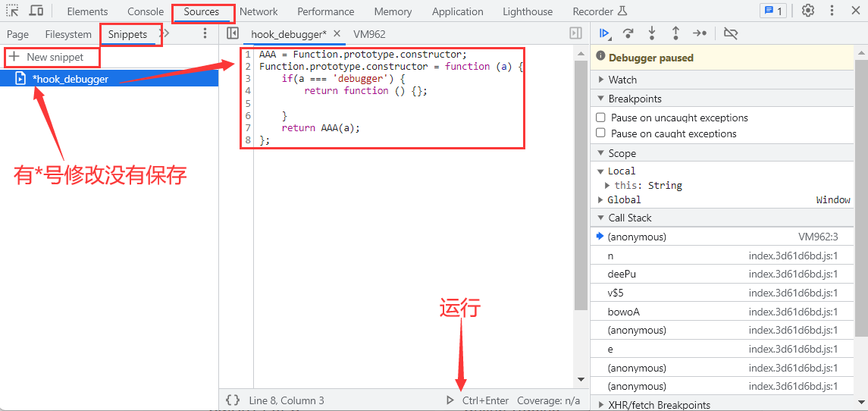This screenshot has width=868, height=411.
Task: Pretty print code with braces icon
Action: click(x=233, y=400)
